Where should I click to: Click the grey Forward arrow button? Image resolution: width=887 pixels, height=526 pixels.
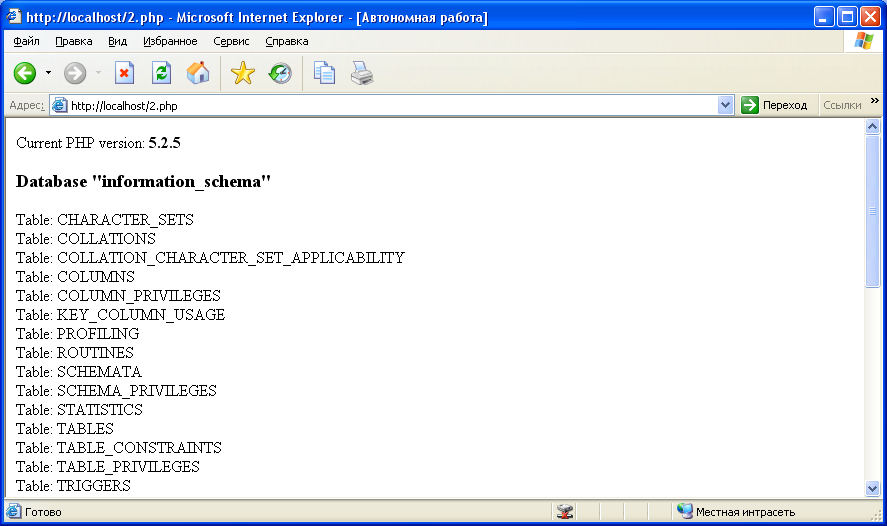(75, 73)
